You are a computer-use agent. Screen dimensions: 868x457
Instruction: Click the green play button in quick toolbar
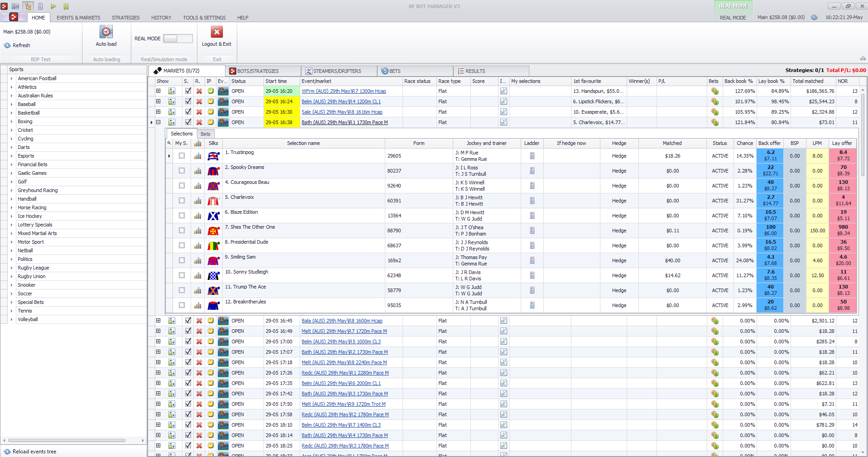click(x=53, y=6)
